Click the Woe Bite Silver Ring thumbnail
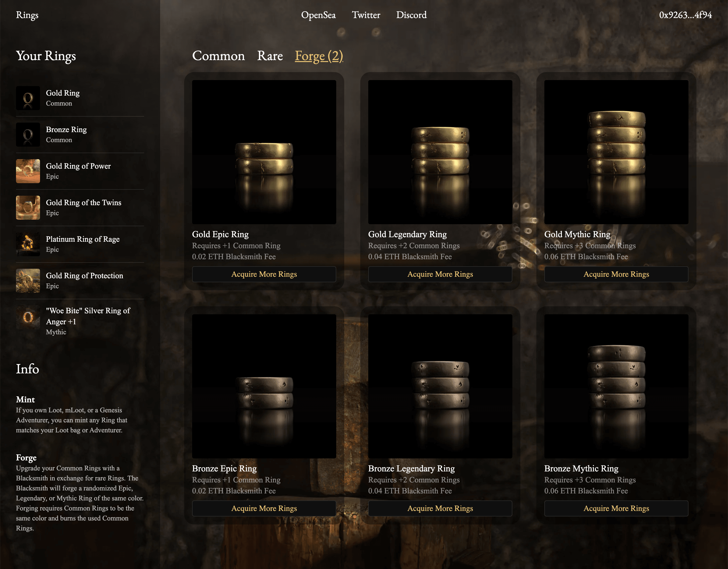The image size is (728, 569). [x=28, y=317]
